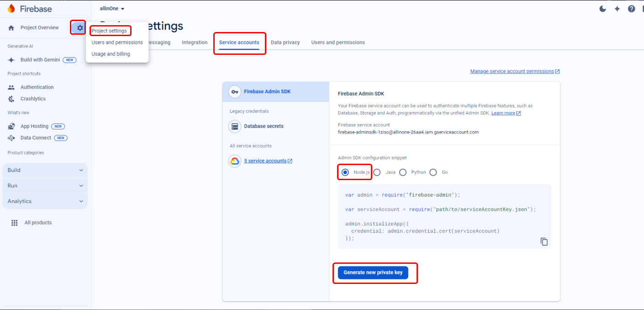The image size is (644, 310).
Task: Choose Users and permissions from gear menu
Action: coord(117,43)
